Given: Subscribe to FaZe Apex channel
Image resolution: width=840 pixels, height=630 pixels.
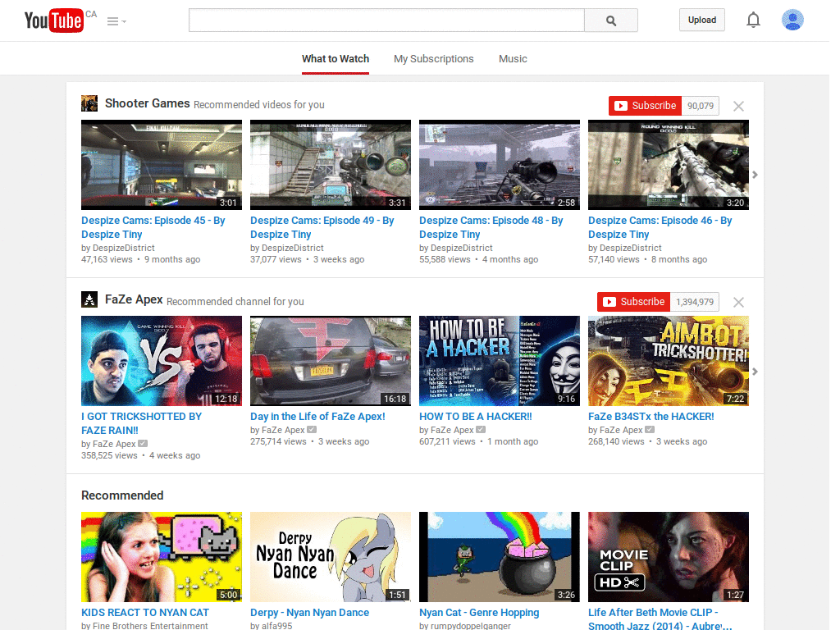Looking at the screenshot, I should (x=634, y=302).
